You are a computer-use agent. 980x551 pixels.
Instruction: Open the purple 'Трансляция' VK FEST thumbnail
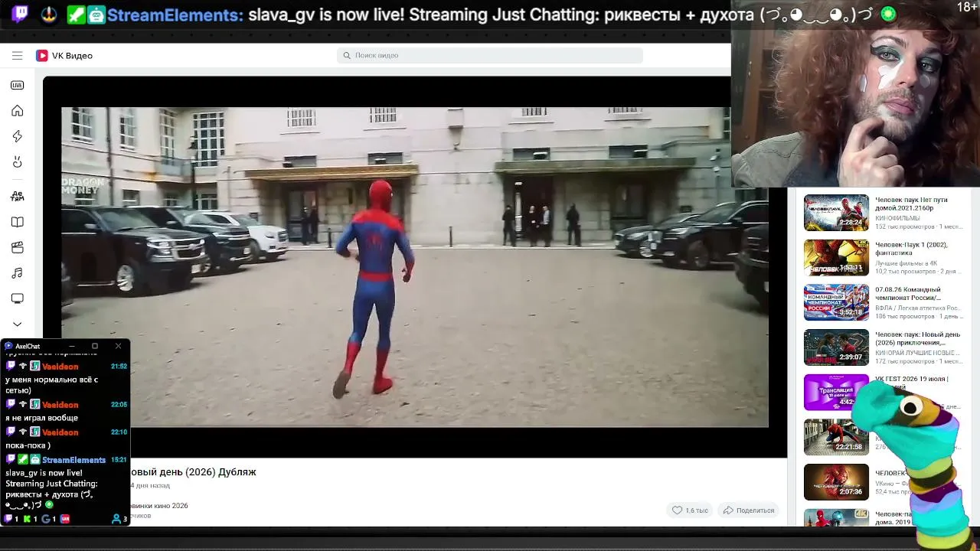836,393
